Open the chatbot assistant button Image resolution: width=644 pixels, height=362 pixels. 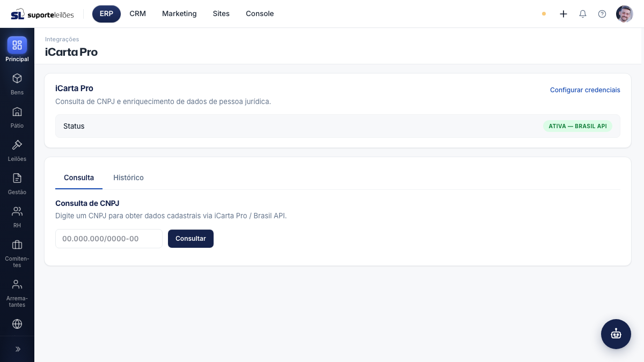[x=616, y=334]
